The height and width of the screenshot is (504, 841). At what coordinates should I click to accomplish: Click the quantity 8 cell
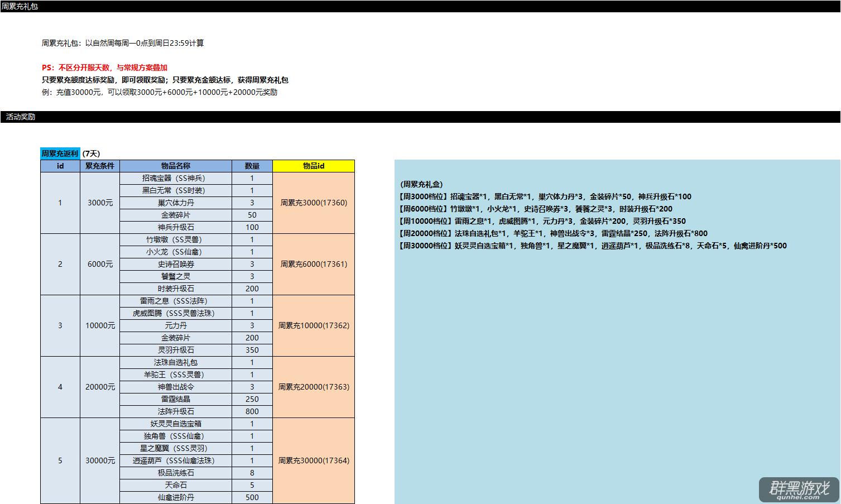252,473
